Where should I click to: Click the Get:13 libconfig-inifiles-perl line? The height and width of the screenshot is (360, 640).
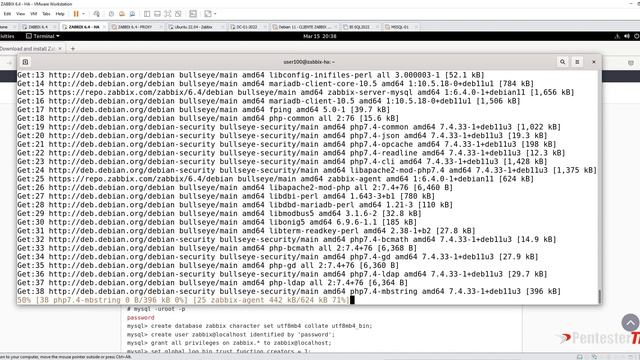click(251, 75)
